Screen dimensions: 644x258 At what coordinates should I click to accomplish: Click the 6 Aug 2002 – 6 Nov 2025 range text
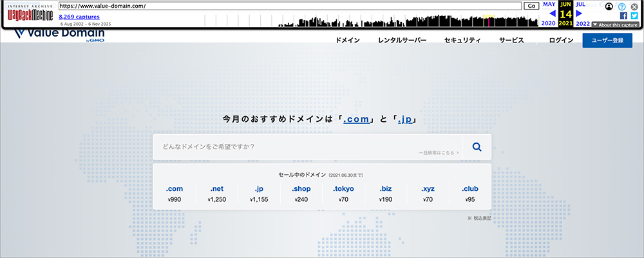click(x=86, y=24)
